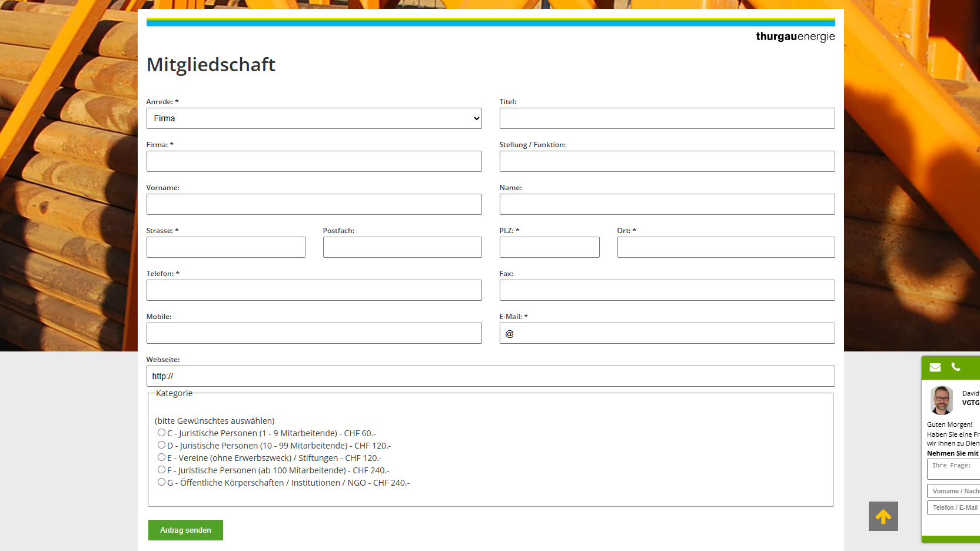The height and width of the screenshot is (551, 980).
Task: Open the Anrede dropdown showing Firma
Action: pyautogui.click(x=314, y=118)
